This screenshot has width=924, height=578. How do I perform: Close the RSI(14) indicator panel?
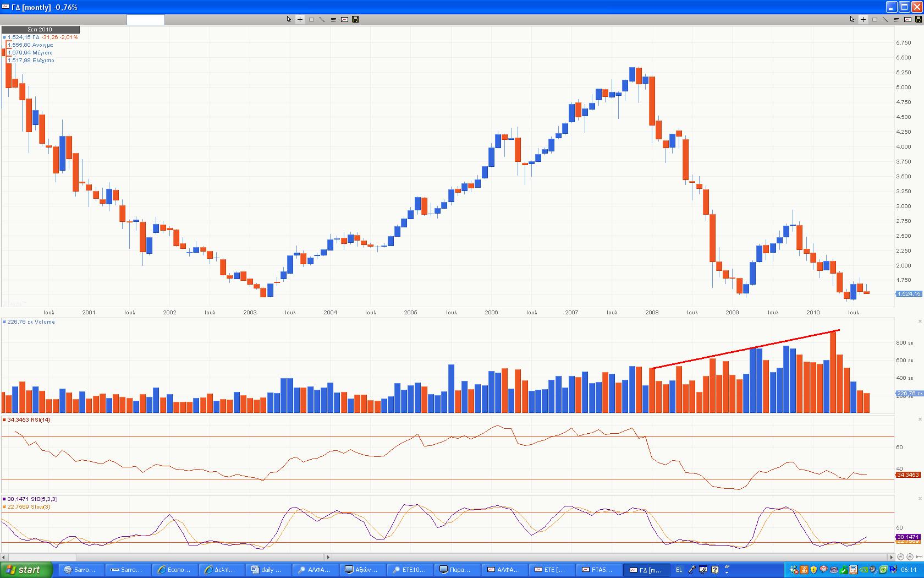920,419
